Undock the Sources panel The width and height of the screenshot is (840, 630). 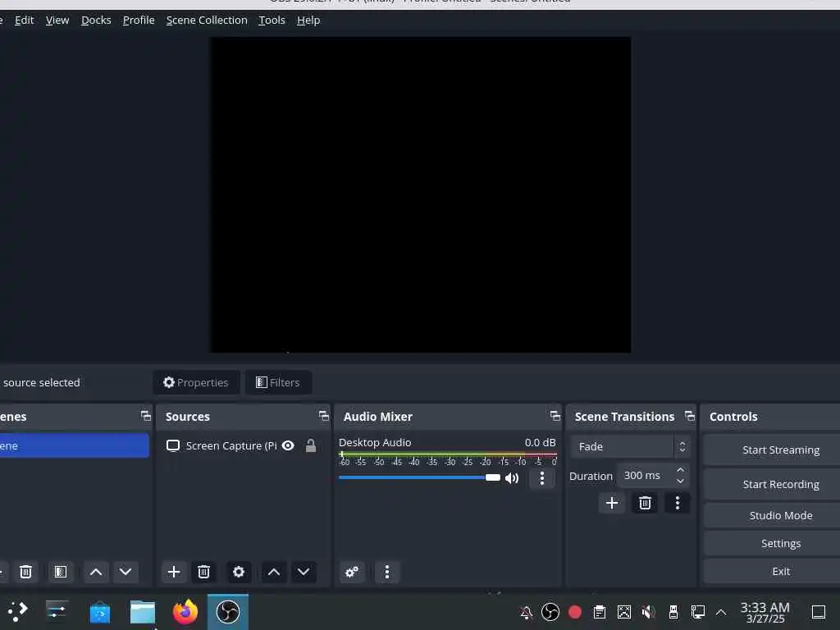pyautogui.click(x=323, y=416)
